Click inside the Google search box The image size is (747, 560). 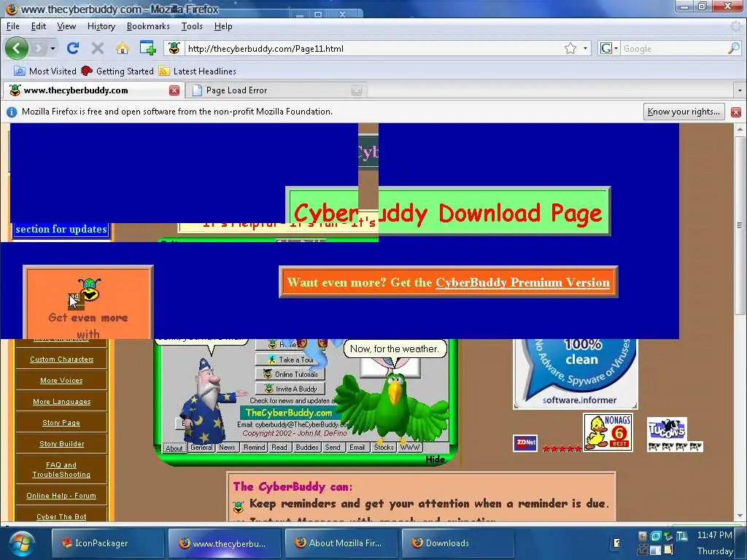673,49
